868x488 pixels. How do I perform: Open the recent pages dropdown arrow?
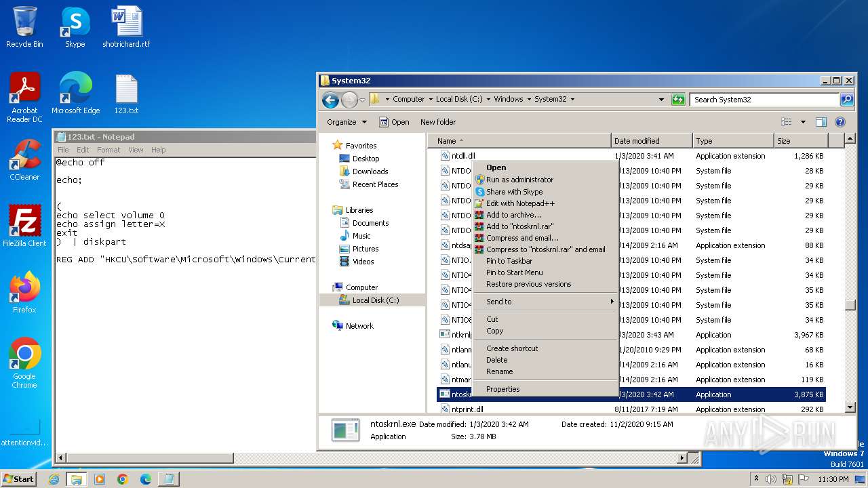click(x=362, y=100)
